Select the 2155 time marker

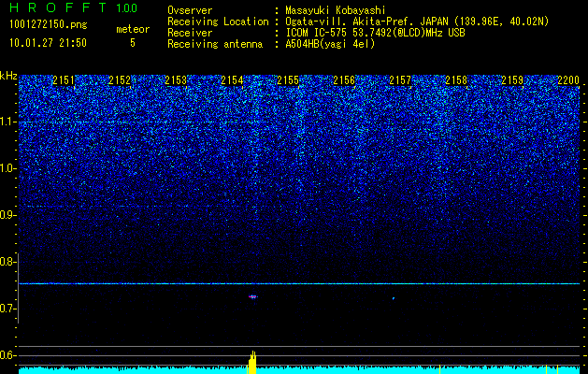point(288,80)
